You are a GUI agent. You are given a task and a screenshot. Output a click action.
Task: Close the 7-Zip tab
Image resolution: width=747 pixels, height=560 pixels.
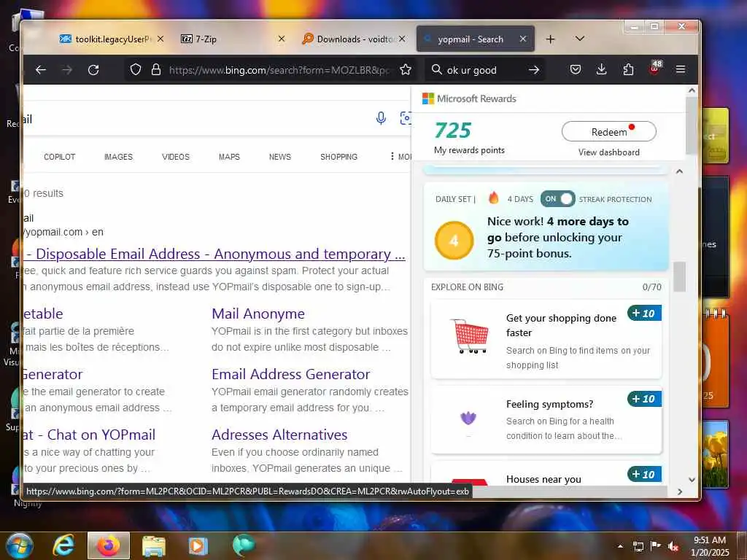point(282,39)
